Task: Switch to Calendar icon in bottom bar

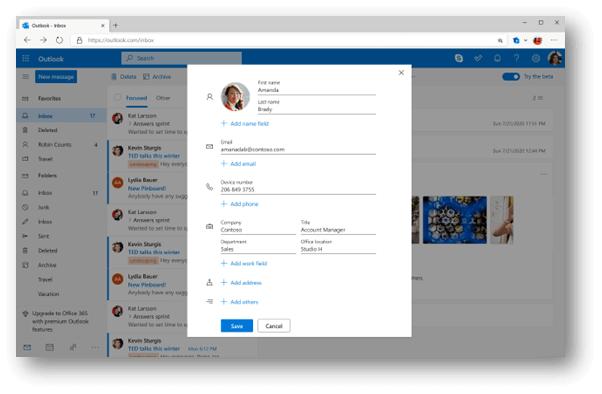Action: (50, 348)
